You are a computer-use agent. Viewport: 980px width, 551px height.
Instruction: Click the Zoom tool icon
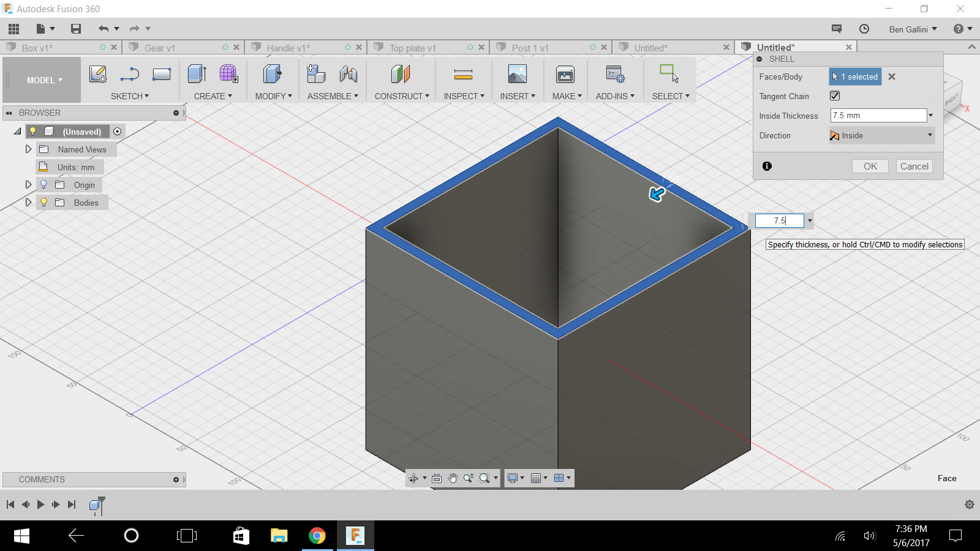click(469, 478)
